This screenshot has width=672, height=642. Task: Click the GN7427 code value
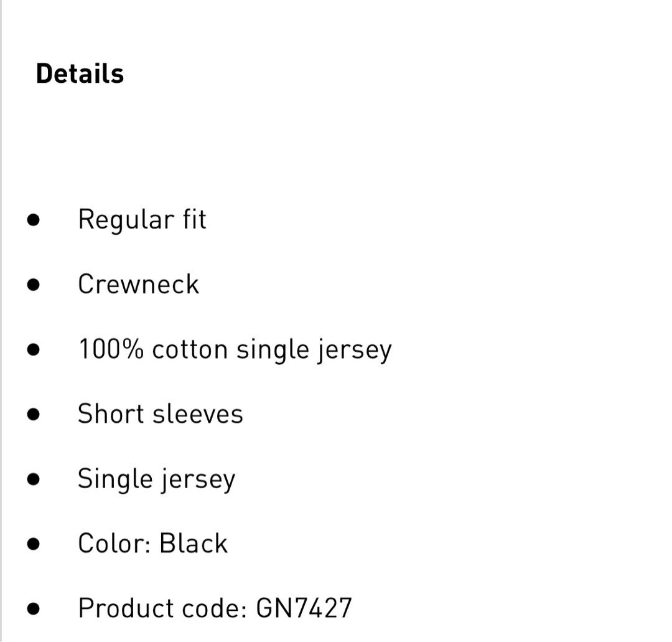304,608
